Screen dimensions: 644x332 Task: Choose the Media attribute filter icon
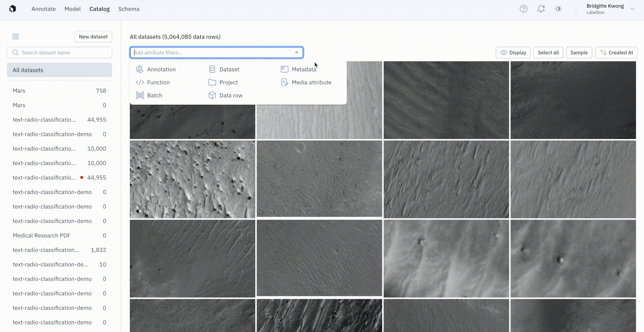(284, 82)
